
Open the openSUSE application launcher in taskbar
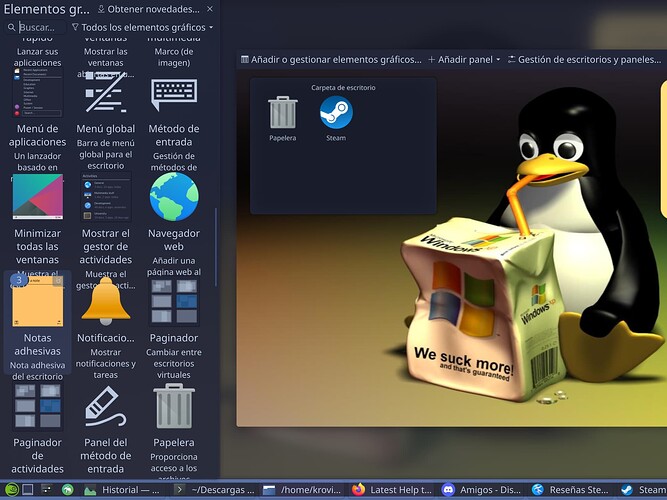click(11, 490)
